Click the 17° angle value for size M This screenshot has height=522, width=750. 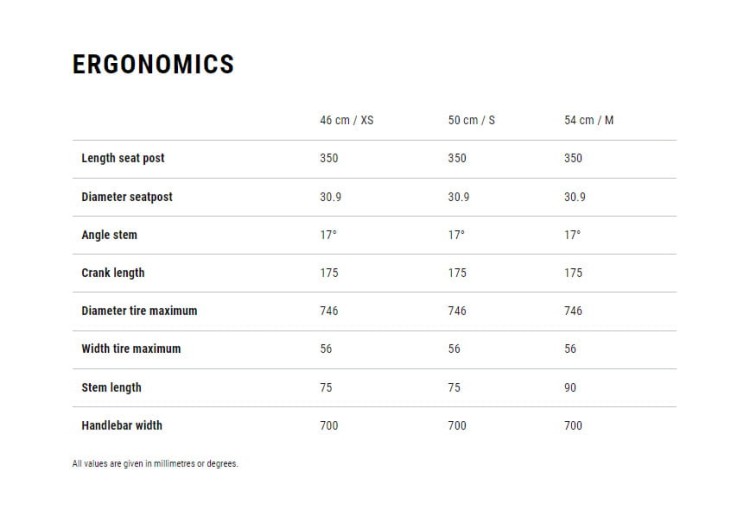tap(572, 235)
